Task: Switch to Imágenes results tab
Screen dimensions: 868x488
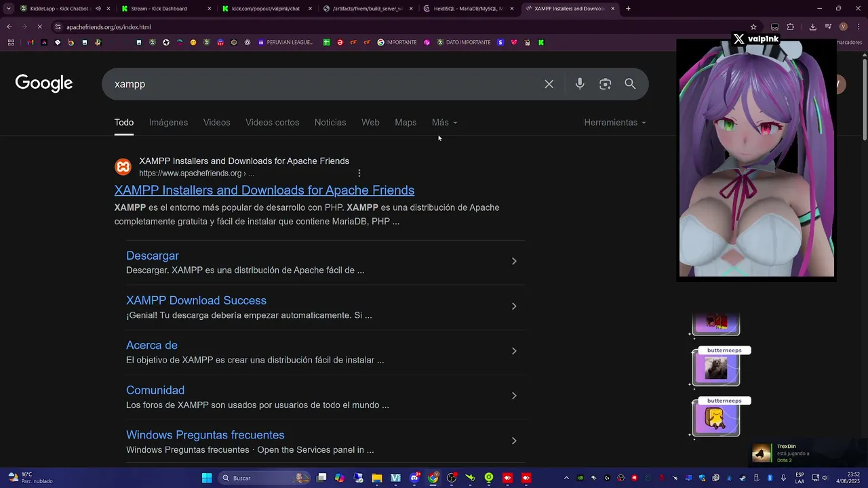Action: 168,123
